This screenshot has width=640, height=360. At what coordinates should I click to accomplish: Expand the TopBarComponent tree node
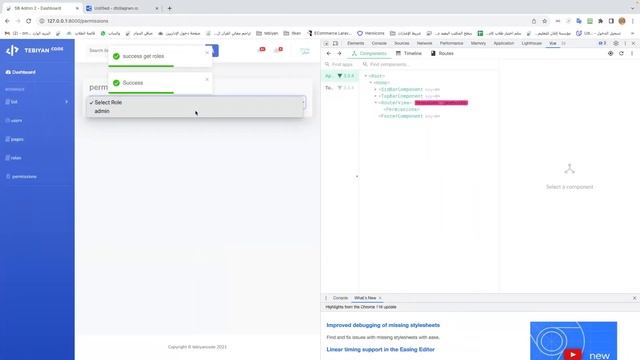[x=376, y=96]
